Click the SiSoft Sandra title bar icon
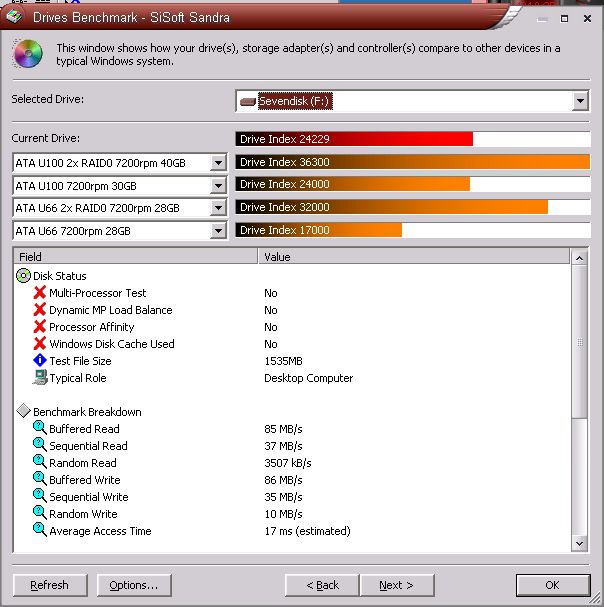The image size is (604, 607). coord(12,17)
